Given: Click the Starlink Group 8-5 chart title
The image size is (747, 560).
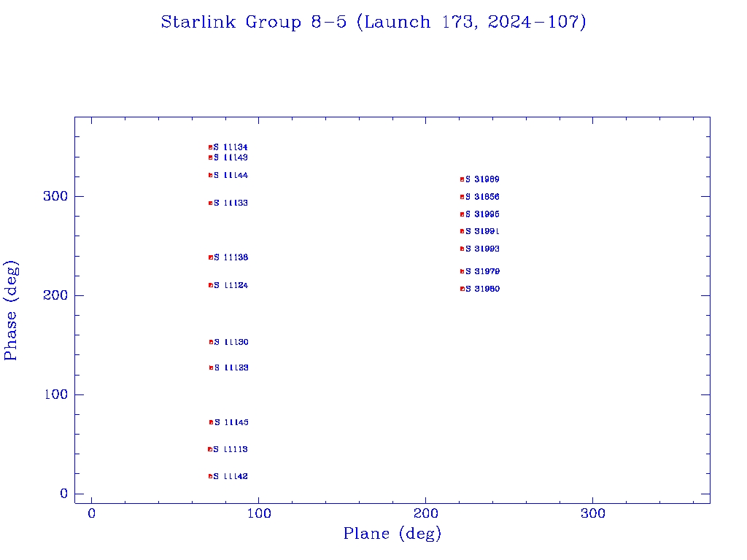Looking at the screenshot, I should pos(373,23).
